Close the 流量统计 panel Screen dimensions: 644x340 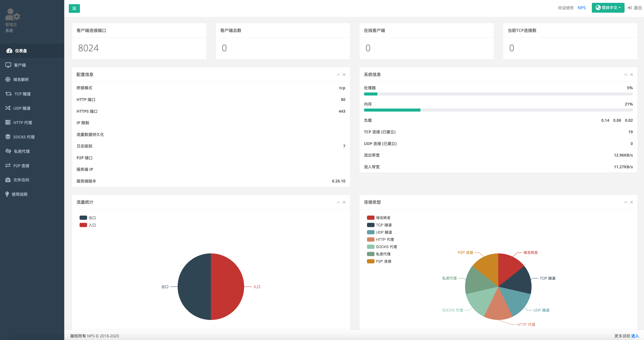pos(344,202)
